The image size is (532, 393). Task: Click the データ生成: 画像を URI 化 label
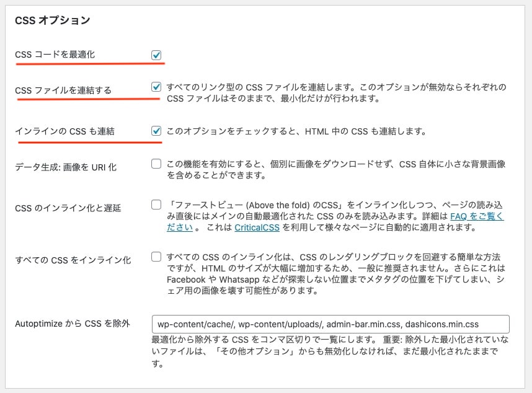66,167
